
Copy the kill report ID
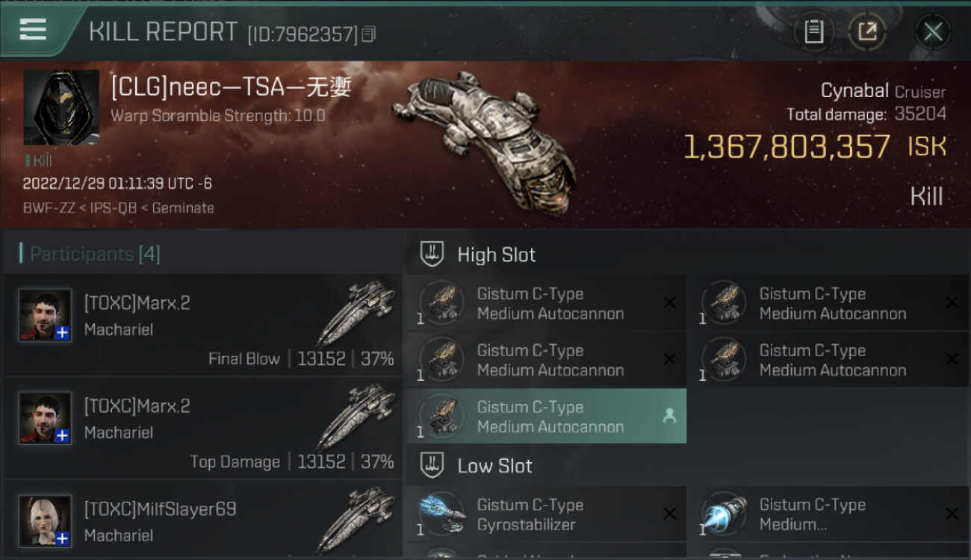368,34
